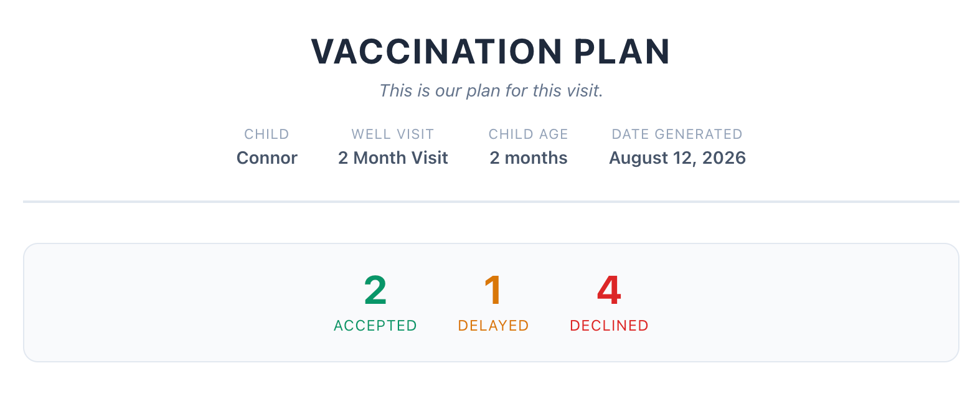Click the VACCINATION PLAN heading

491,52
